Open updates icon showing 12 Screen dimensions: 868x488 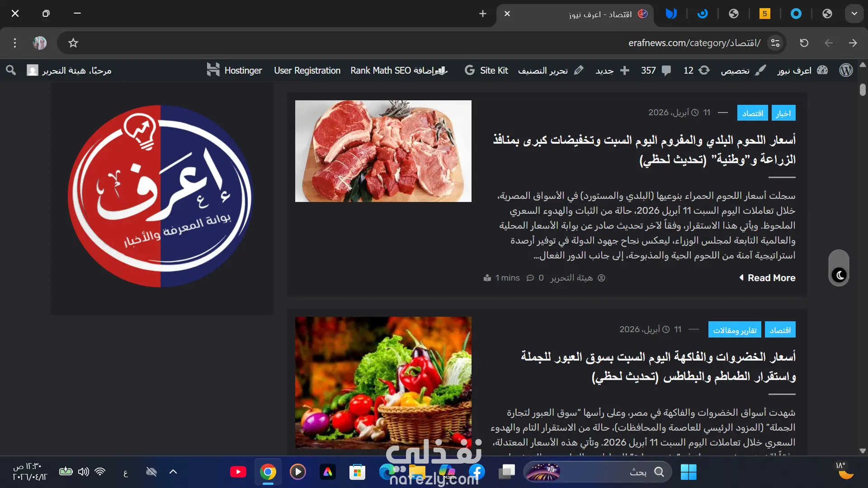[x=696, y=70]
